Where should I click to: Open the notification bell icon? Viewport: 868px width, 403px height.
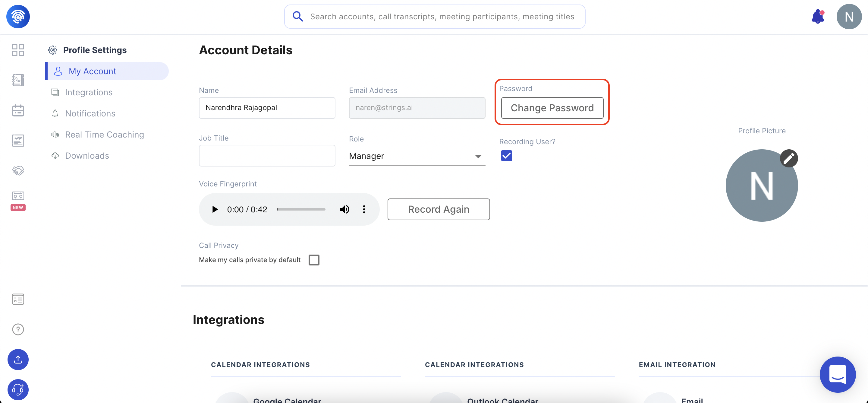coord(818,17)
